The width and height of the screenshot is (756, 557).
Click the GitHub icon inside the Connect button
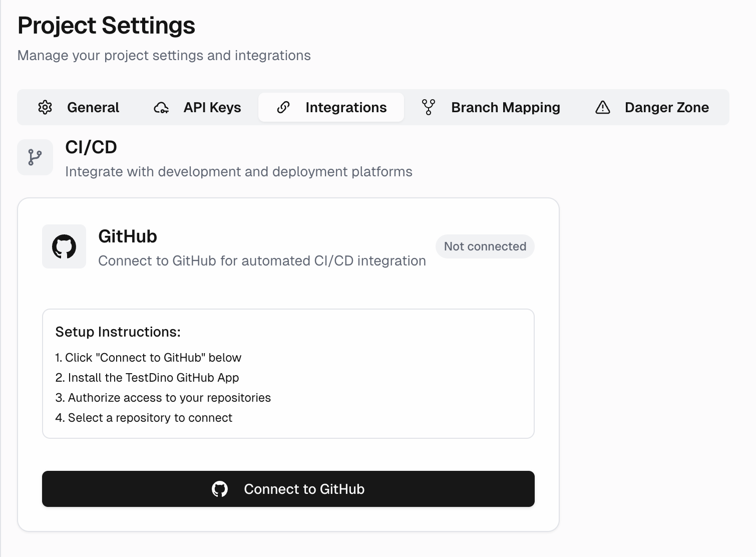(x=220, y=489)
